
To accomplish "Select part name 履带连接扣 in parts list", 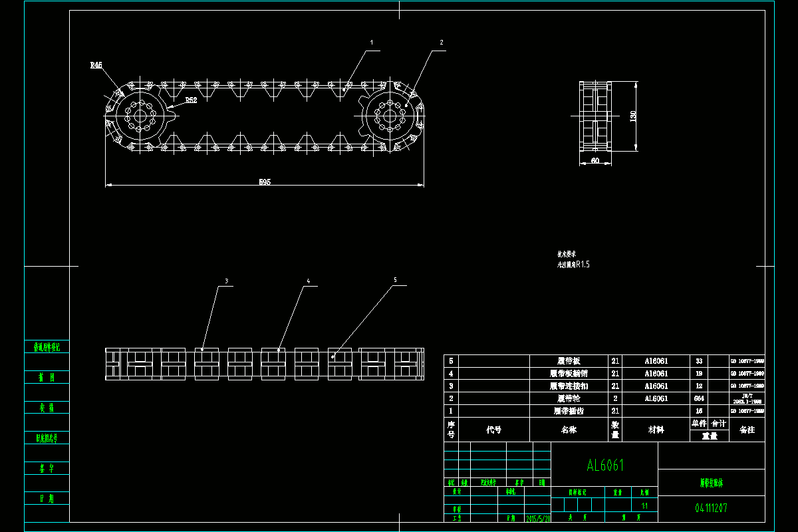I will pyautogui.click(x=569, y=386).
